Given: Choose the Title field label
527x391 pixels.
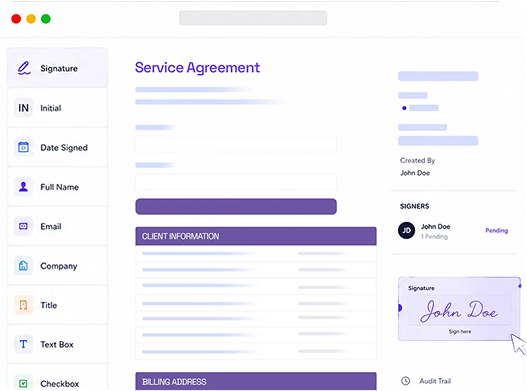Looking at the screenshot, I should pos(49,305).
